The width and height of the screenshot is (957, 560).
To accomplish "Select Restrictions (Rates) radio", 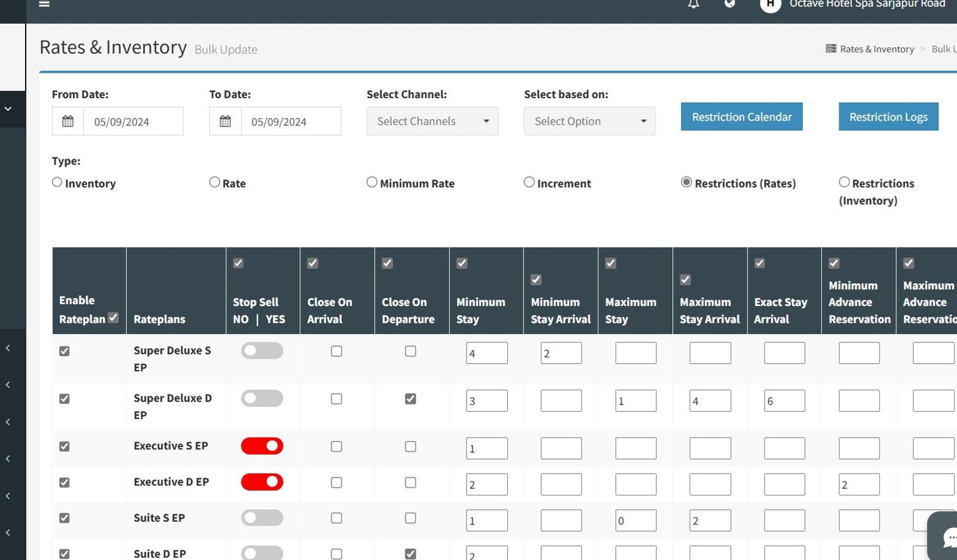I will pos(687,182).
